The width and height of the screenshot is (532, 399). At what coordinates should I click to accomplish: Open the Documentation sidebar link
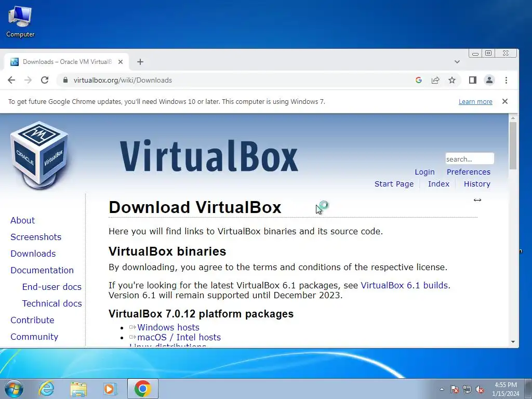[x=42, y=270]
